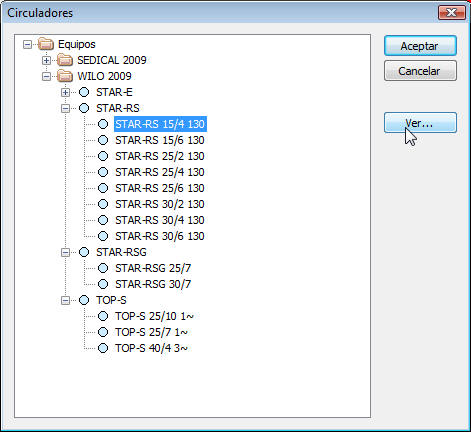Collapse the STAR-RSG node
471x432 pixels.
click(65, 252)
